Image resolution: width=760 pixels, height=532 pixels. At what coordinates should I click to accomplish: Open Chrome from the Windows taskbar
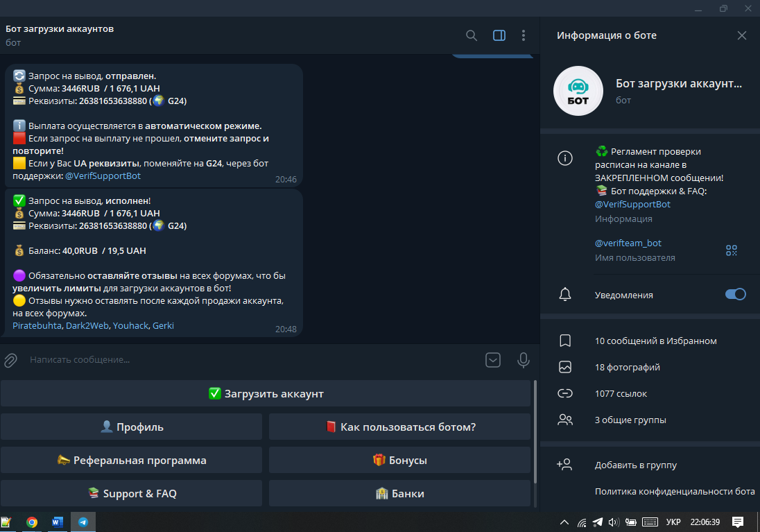(x=32, y=522)
